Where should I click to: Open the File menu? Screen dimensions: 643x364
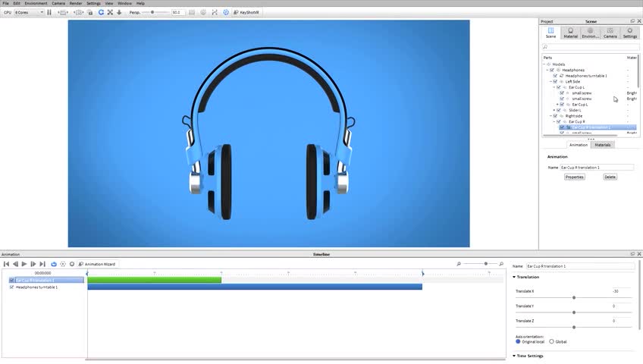[6, 3]
